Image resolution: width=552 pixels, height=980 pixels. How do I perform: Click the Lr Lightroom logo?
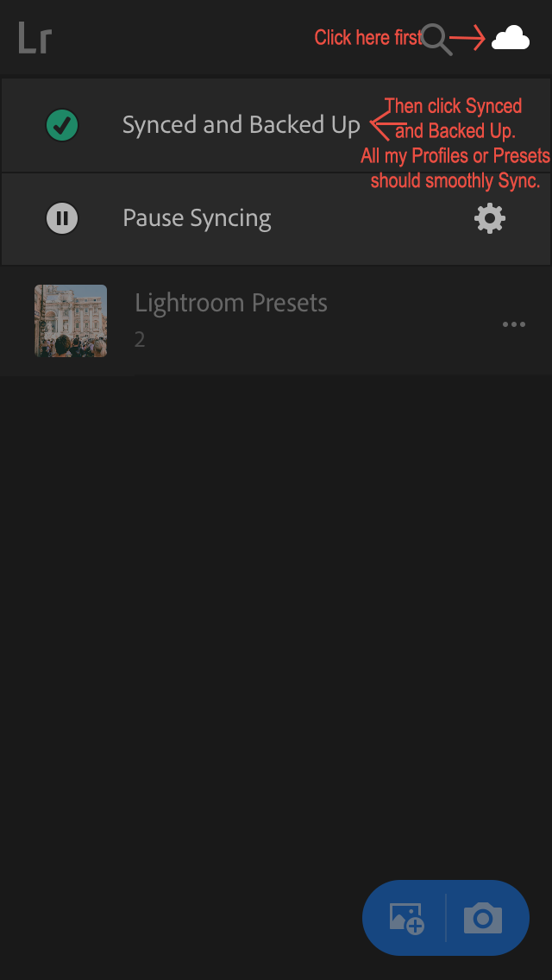point(35,39)
